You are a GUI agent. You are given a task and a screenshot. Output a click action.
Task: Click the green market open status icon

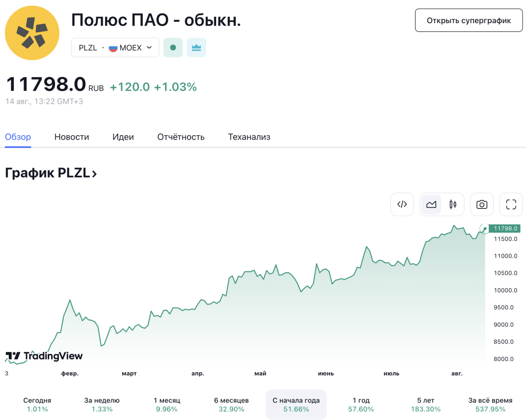(x=173, y=48)
